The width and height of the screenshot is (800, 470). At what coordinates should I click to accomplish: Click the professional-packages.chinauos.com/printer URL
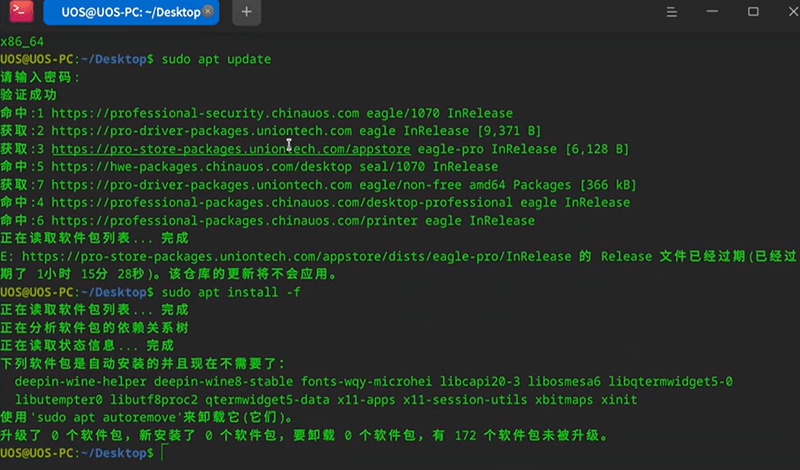(x=234, y=221)
